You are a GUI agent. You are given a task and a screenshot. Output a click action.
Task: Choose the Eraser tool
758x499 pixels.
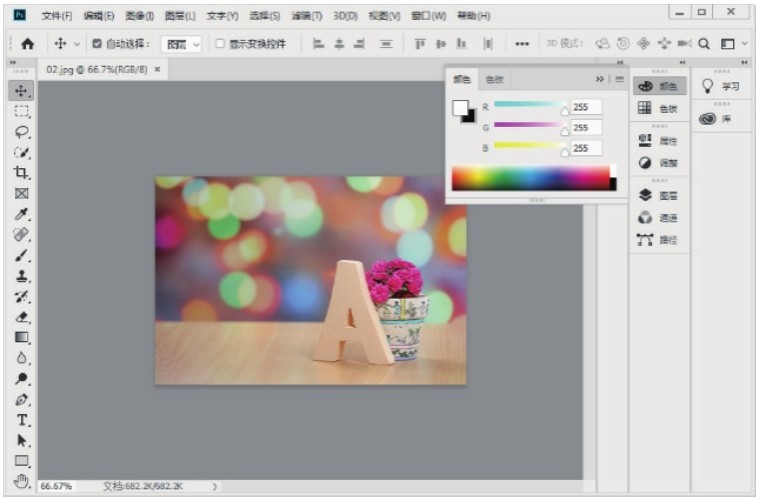click(22, 317)
